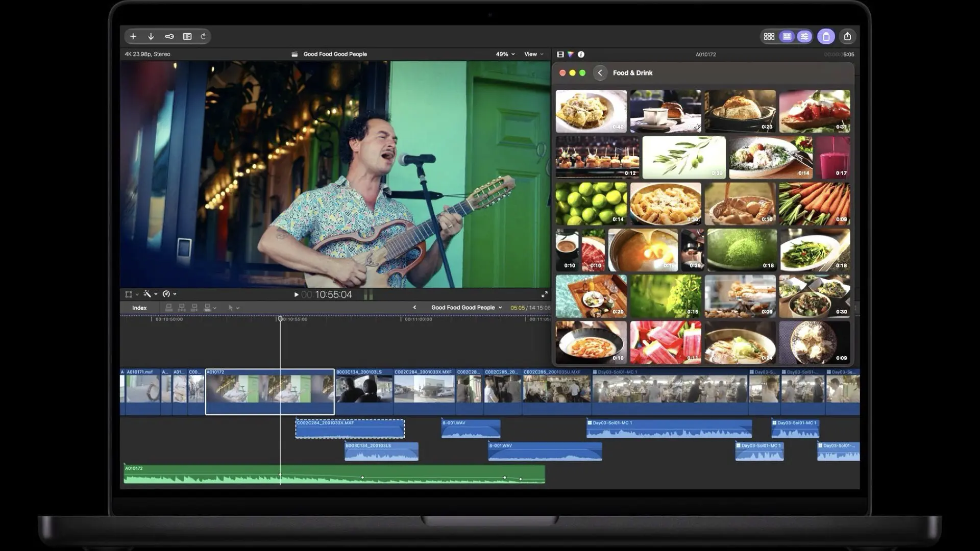This screenshot has width=980, height=551.
Task: Click the share export icon
Action: [847, 36]
